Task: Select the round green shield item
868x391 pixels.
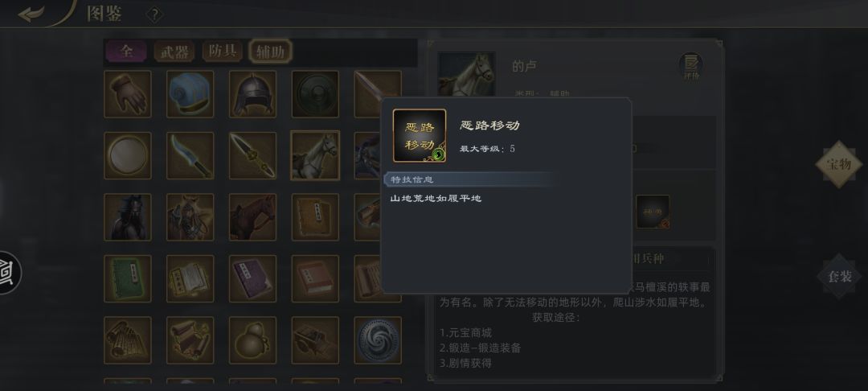Action: pyautogui.click(x=315, y=94)
